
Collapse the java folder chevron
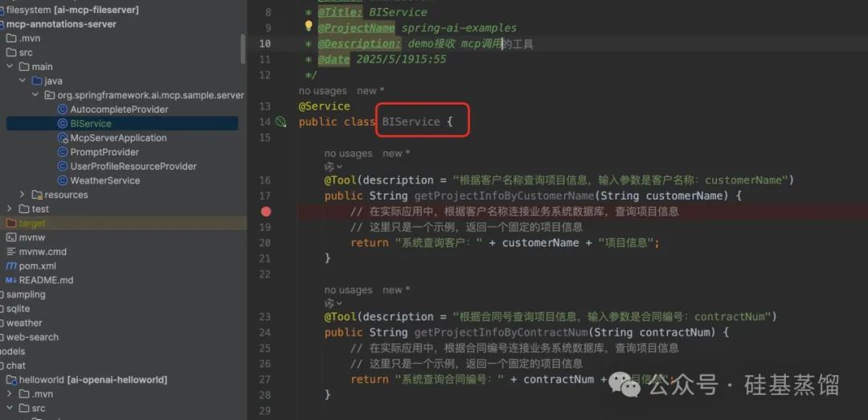[23, 81]
